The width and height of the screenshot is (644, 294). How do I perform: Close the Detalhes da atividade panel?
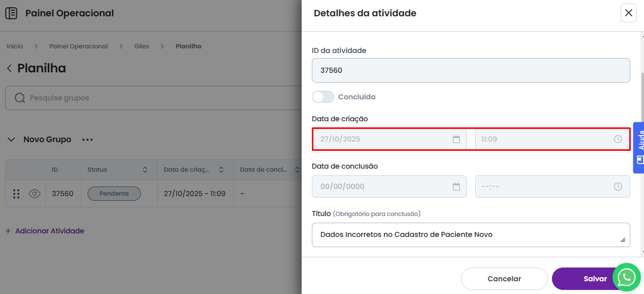628,13
